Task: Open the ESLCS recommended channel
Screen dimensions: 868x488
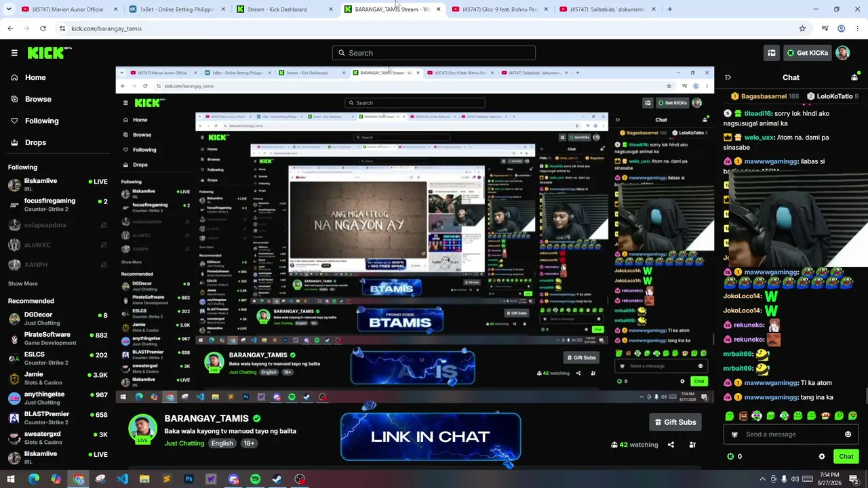Action: tap(58, 358)
